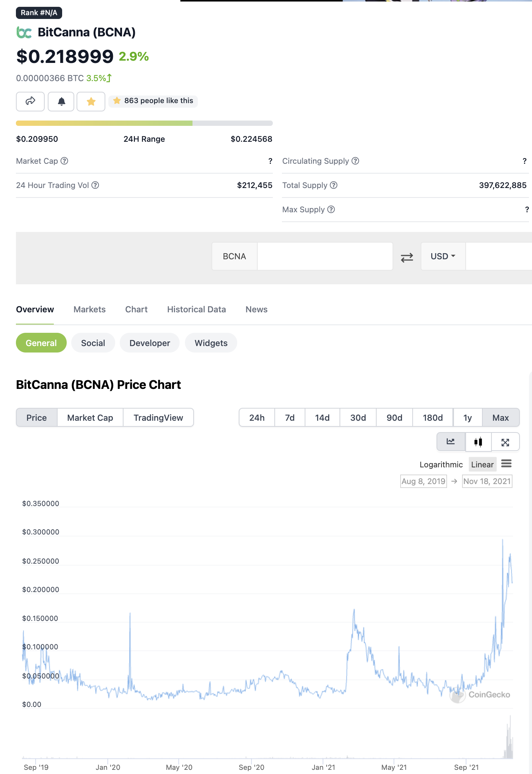Click the share arrow icon button
532x774 pixels.
tap(30, 101)
